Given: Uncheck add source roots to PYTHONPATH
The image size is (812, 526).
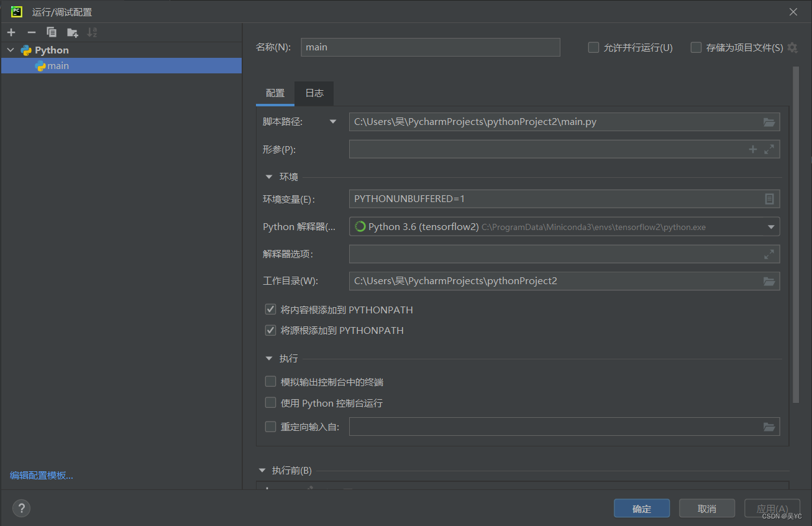Looking at the screenshot, I should 270,330.
